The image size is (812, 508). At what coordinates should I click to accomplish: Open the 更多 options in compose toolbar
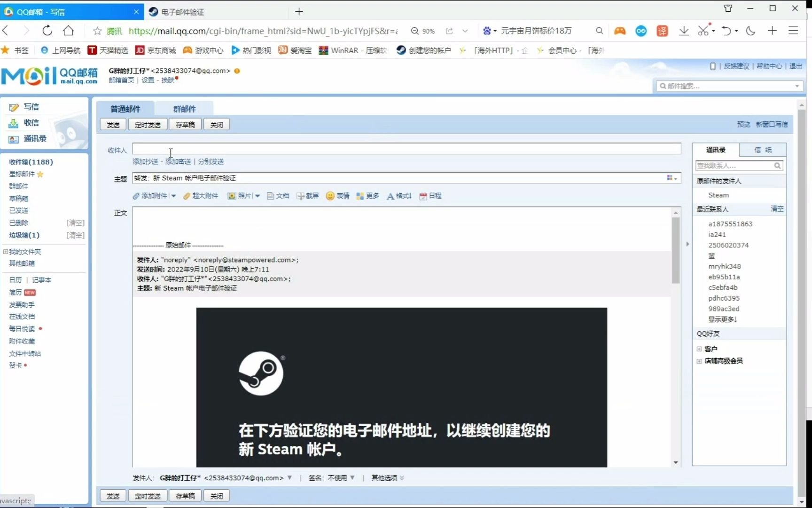tap(368, 196)
